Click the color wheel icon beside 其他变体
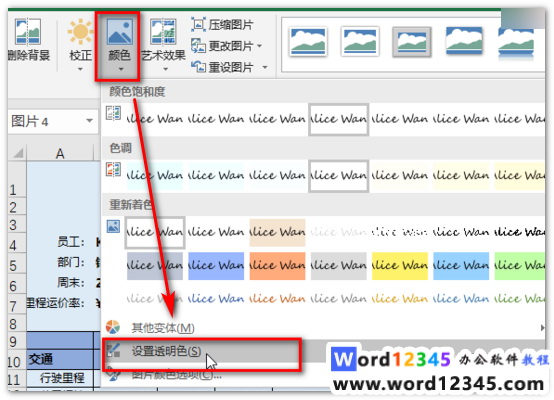This screenshot has width=554, height=400. coord(113,327)
